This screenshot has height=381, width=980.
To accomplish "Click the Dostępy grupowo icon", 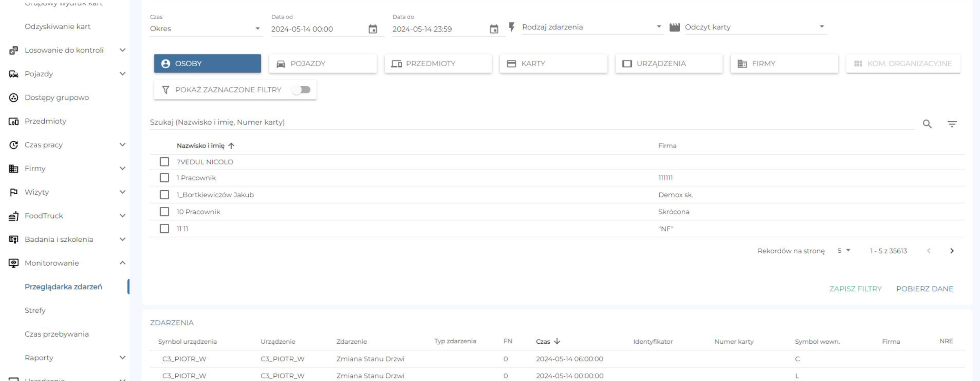I will click(14, 98).
